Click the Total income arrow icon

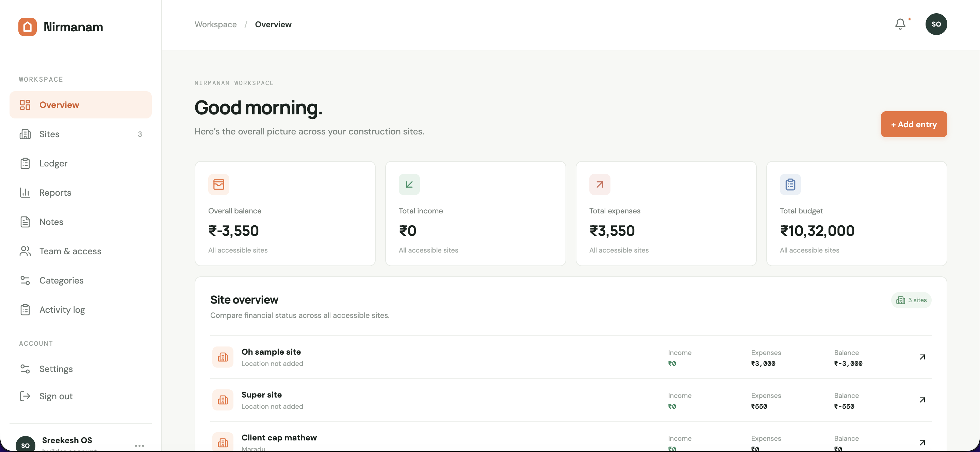(x=409, y=184)
